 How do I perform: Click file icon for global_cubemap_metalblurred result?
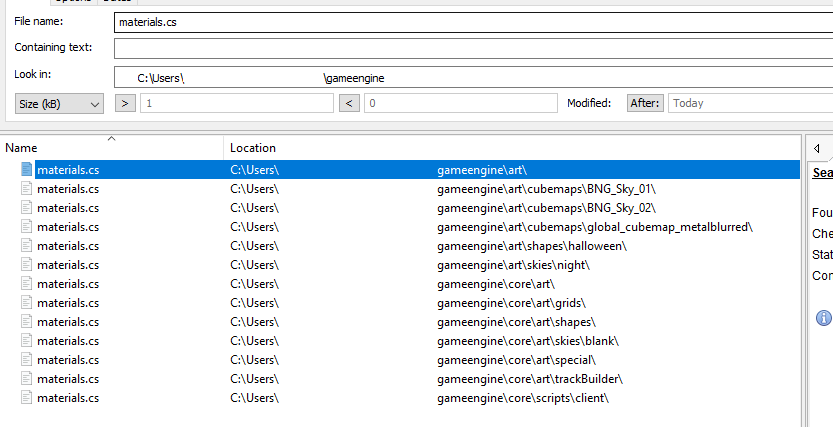27,227
